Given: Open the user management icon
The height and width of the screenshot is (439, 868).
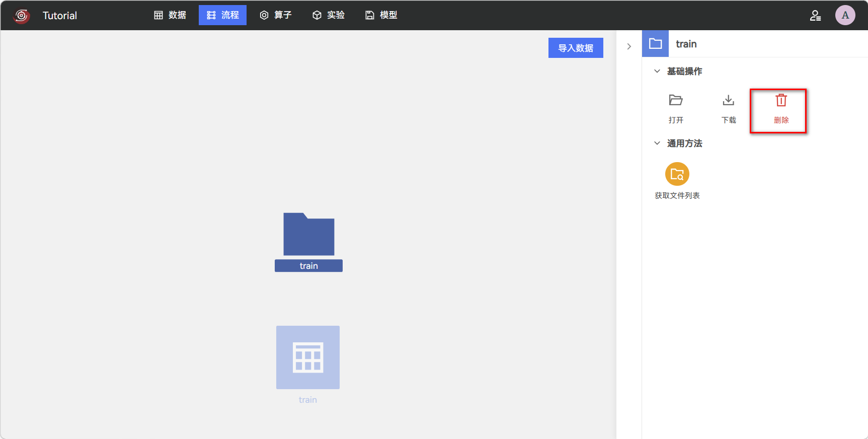Looking at the screenshot, I should point(816,16).
